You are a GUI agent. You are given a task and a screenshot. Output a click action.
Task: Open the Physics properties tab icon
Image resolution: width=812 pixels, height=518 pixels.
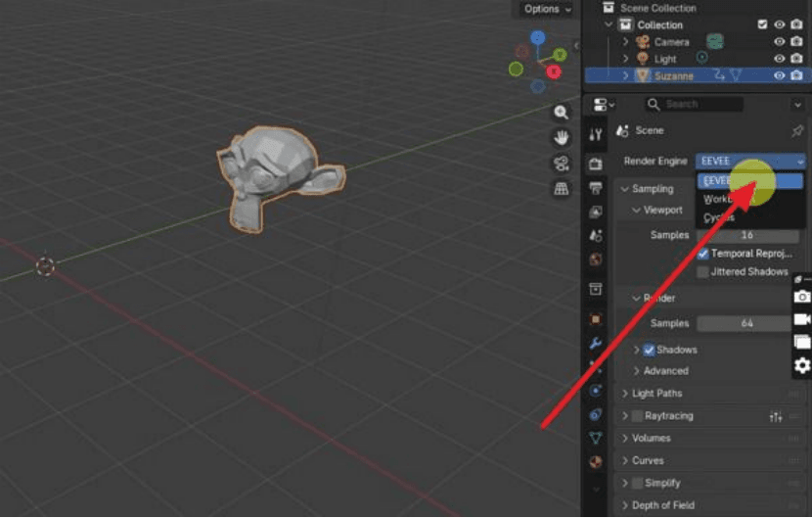click(596, 391)
